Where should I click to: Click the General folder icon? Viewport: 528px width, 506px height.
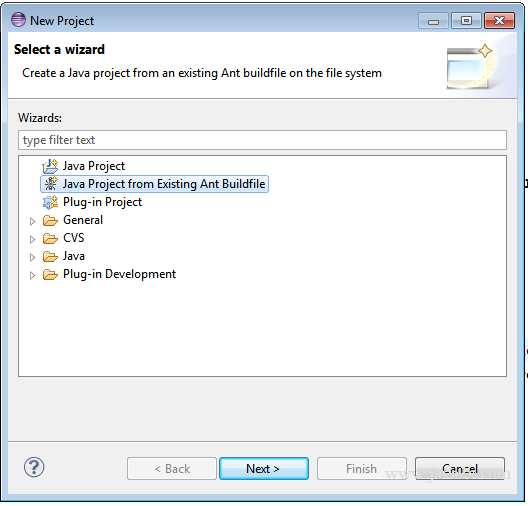(x=50, y=220)
